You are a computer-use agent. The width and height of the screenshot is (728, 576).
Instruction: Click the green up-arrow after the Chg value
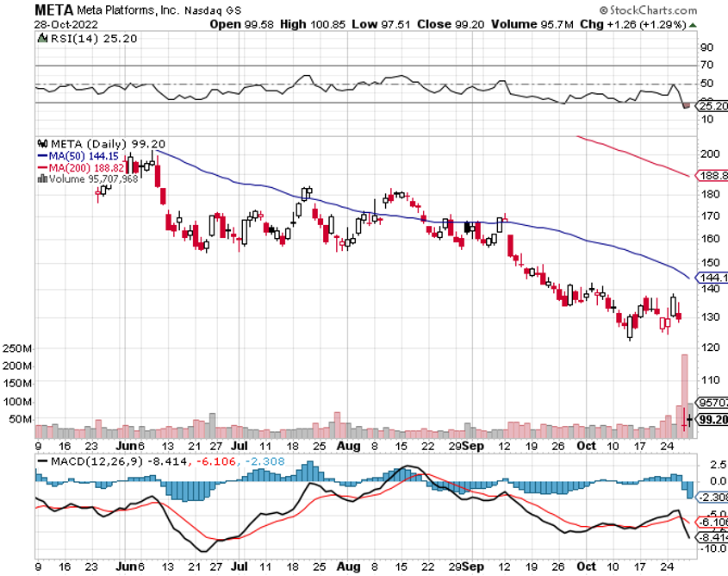(x=693, y=25)
